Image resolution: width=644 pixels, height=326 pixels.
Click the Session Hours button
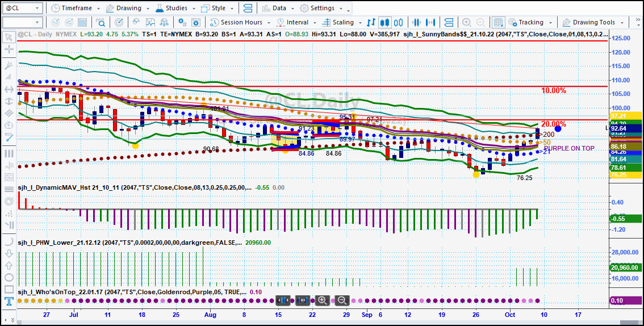tap(237, 22)
